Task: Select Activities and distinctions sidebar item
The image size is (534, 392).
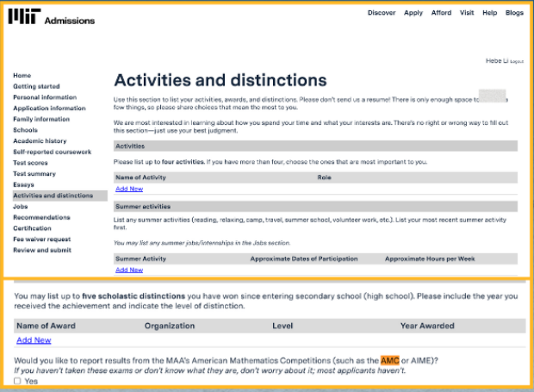Action: [60, 196]
